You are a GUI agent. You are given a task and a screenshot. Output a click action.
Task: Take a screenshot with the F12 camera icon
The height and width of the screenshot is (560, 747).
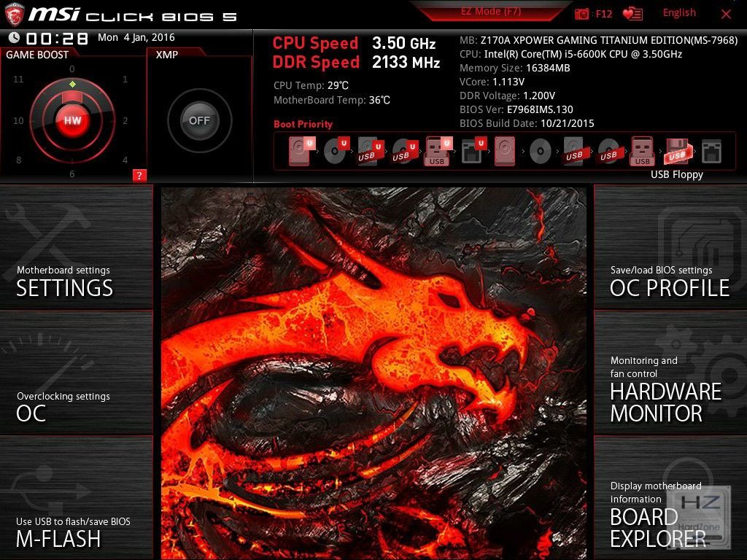(x=581, y=14)
